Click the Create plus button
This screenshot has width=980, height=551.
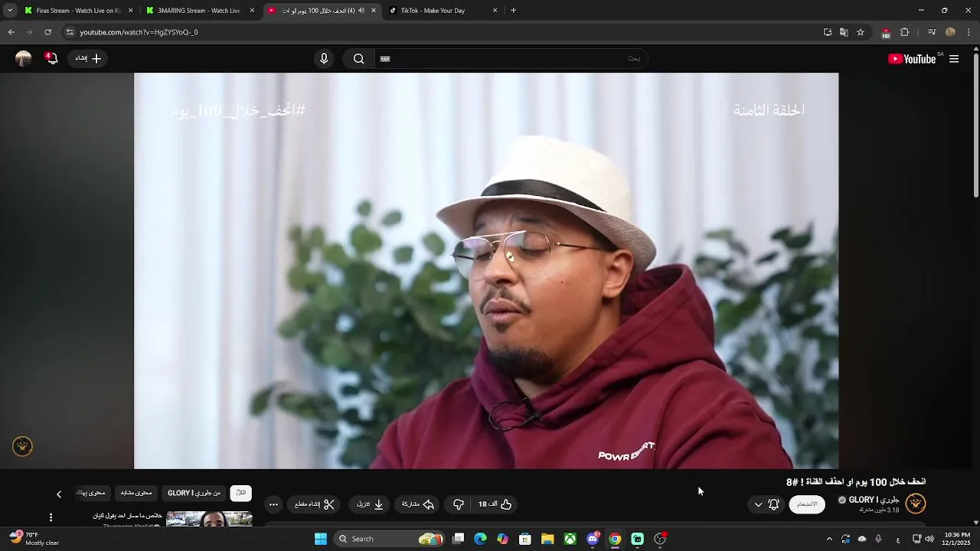pos(88,58)
